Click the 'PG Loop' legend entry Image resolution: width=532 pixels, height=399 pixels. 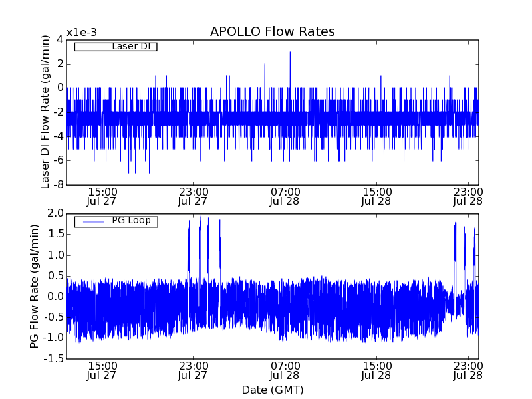(x=116, y=221)
